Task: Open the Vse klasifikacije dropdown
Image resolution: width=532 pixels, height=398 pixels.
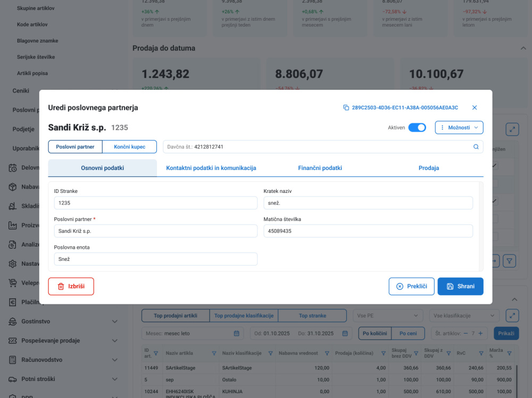Action: 464,316
